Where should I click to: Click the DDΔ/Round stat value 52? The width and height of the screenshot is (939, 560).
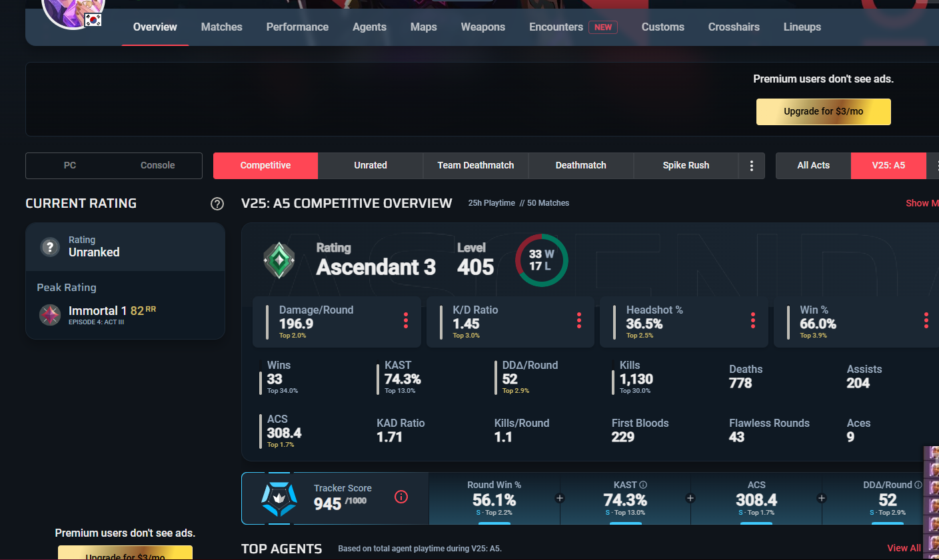[x=510, y=380]
